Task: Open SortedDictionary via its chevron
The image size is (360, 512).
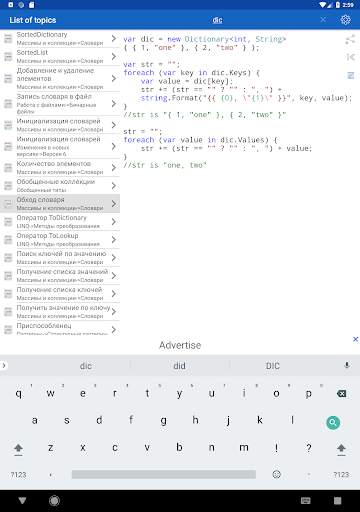Action: coord(114,39)
